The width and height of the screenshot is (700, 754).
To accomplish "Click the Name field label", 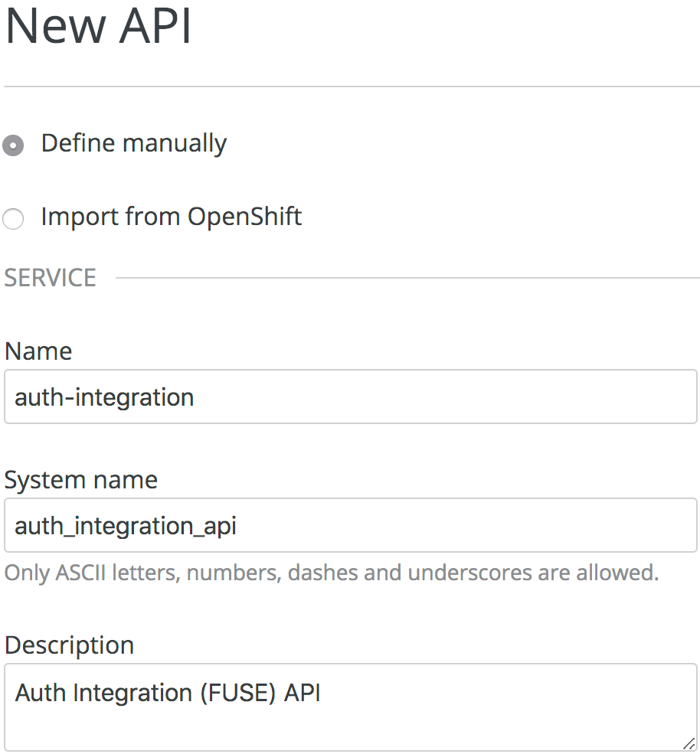I will coord(38,351).
